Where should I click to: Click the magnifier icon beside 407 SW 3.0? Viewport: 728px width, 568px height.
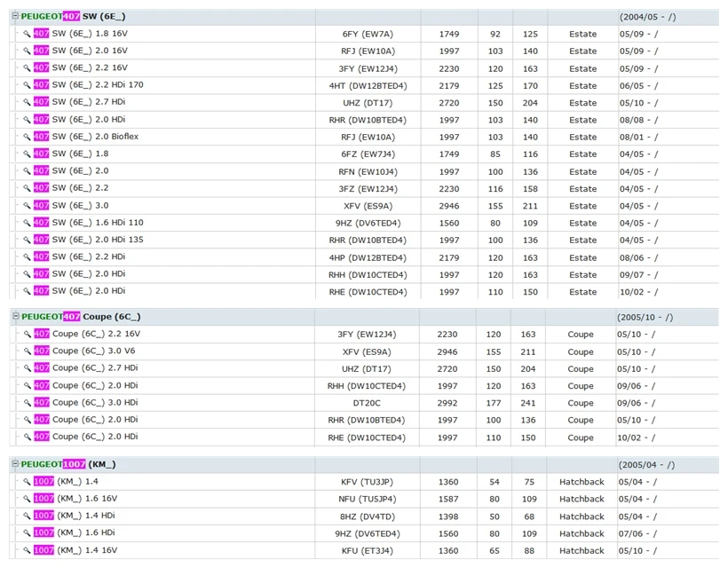(x=27, y=206)
